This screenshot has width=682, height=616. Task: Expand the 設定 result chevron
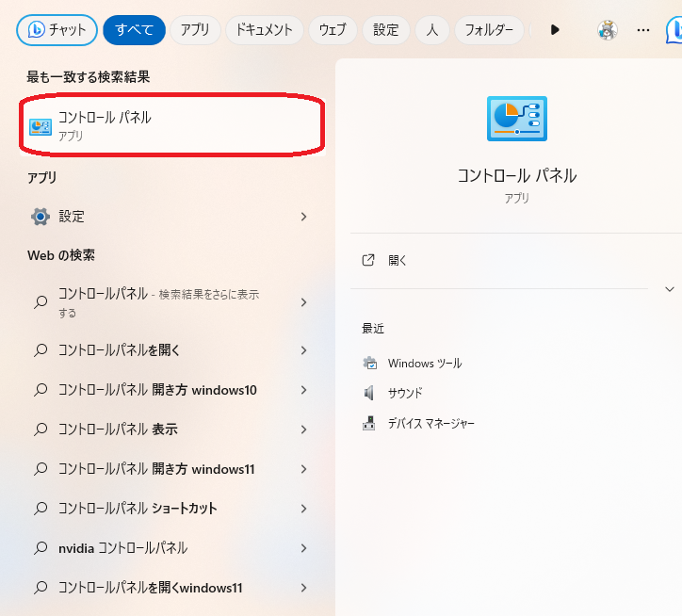(x=303, y=217)
